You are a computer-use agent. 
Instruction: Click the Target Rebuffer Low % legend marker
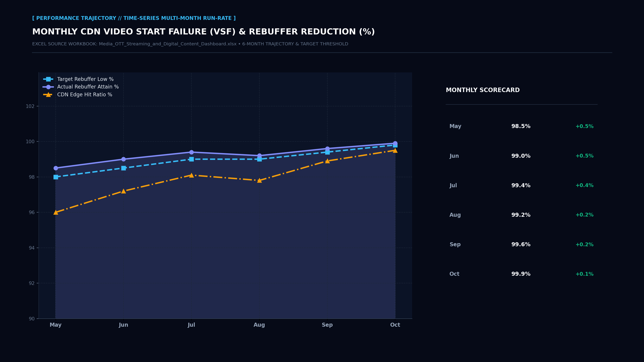pos(48,79)
